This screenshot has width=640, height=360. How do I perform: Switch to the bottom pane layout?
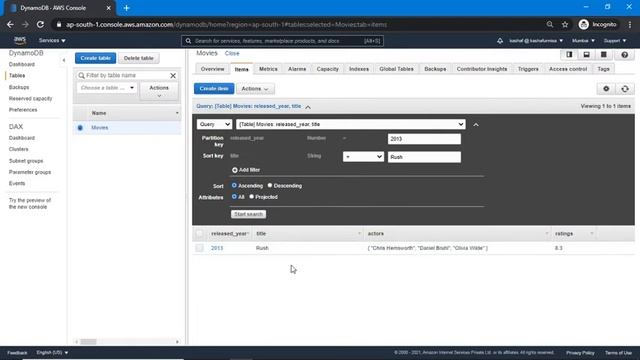[x=586, y=55]
